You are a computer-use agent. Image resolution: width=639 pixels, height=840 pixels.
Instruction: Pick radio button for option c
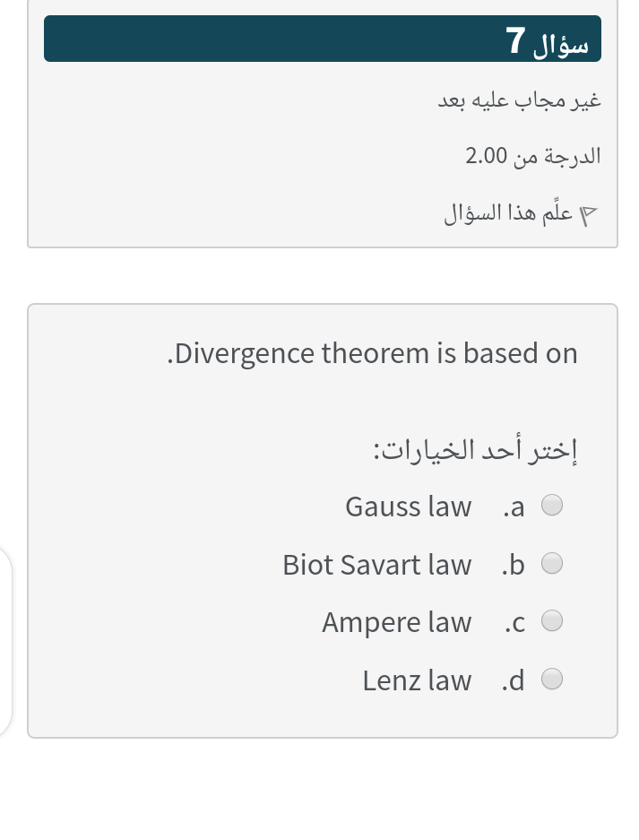tap(553, 621)
